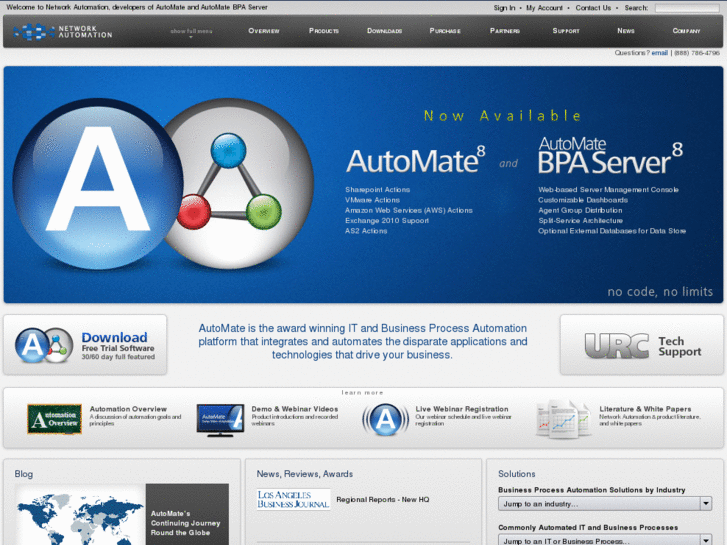Click the Contact Us link
The width and height of the screenshot is (727, 545).
593,8
